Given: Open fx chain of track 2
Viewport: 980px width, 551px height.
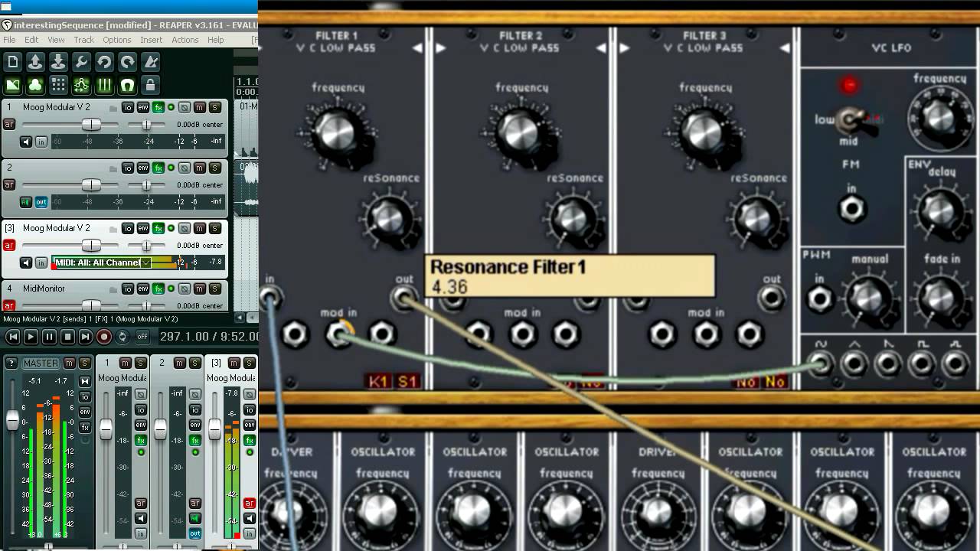Looking at the screenshot, I should click(x=158, y=168).
